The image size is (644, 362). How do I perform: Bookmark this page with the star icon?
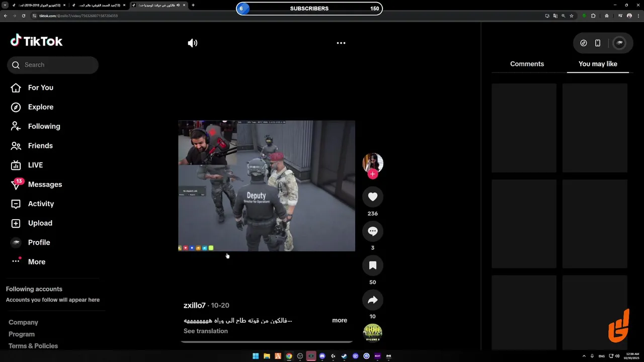tap(572, 16)
